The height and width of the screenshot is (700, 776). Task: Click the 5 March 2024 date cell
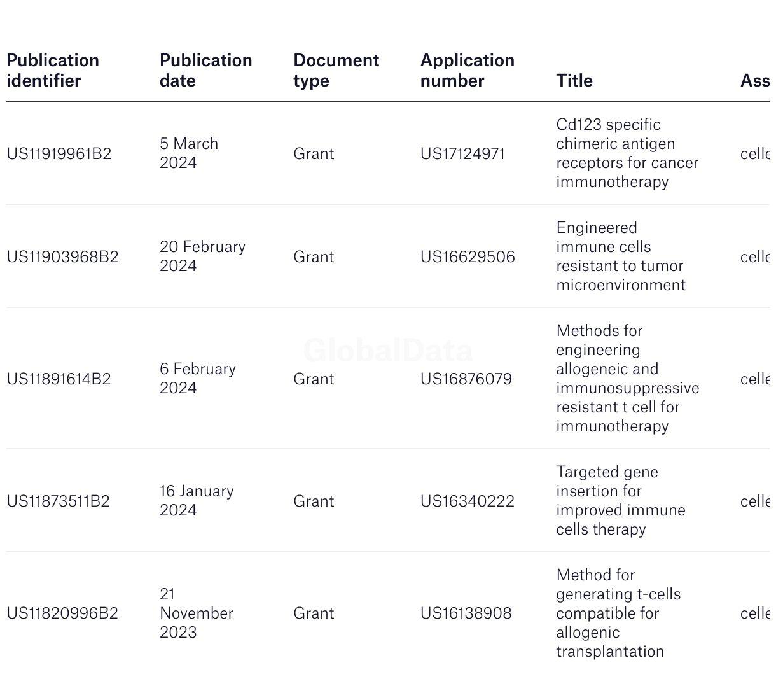pyautogui.click(x=189, y=153)
